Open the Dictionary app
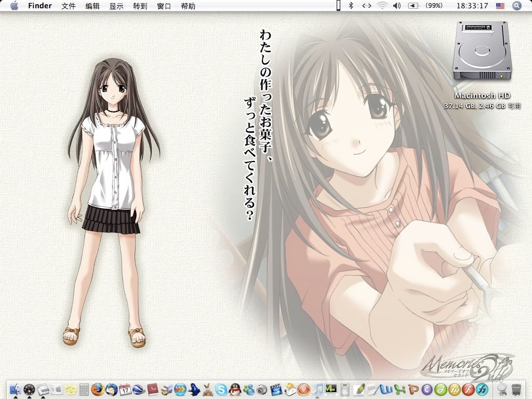This screenshot has height=399, width=532. (x=153, y=390)
